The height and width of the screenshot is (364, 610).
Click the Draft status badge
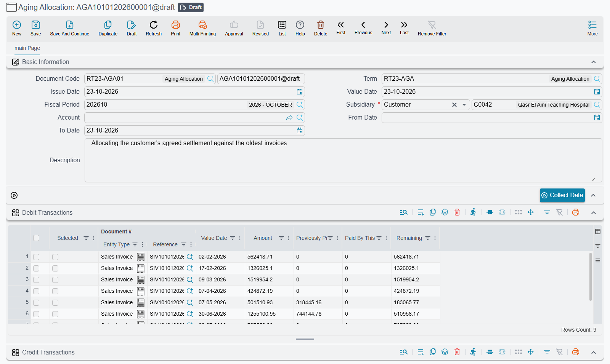[191, 7]
